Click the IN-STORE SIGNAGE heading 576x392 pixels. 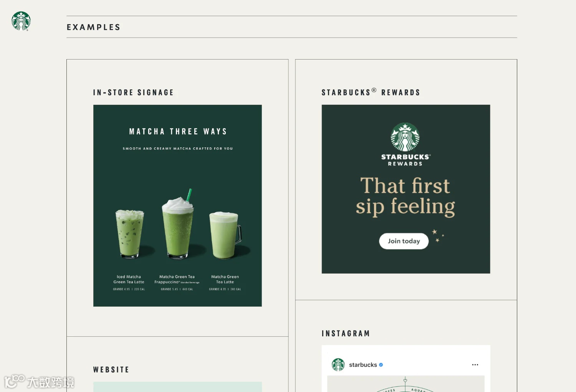[x=134, y=93]
